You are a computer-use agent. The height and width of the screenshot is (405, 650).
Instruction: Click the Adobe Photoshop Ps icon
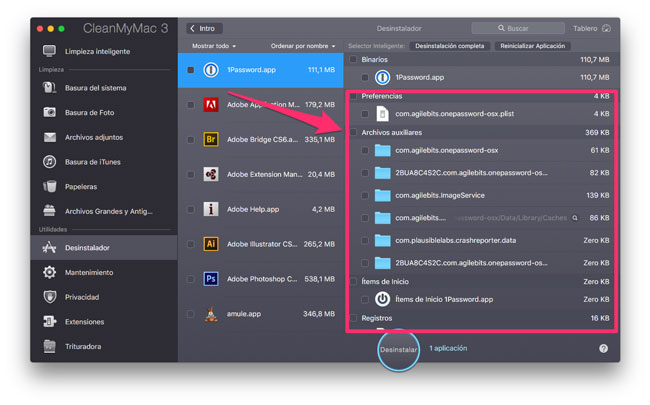point(211,279)
